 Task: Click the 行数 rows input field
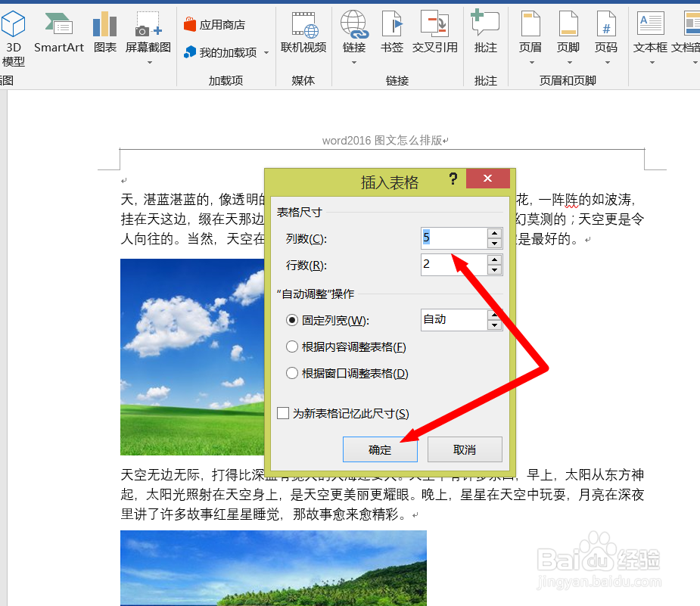coord(453,265)
